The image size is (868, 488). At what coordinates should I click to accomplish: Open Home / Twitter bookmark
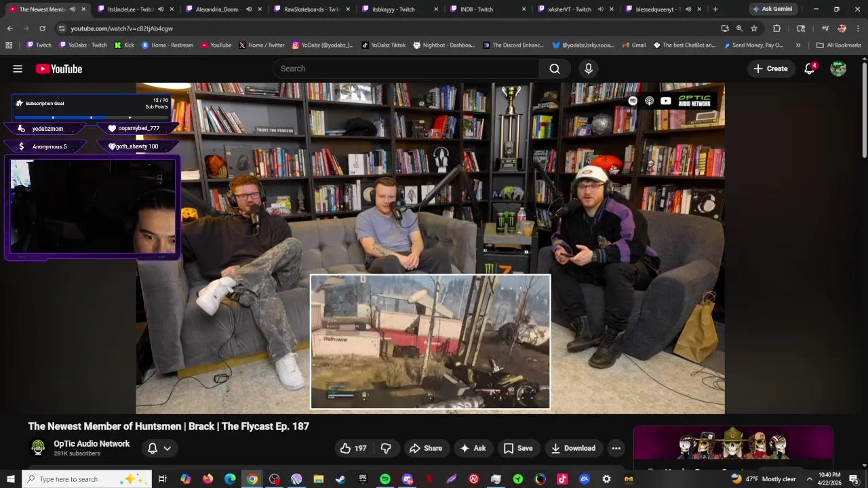(262, 45)
